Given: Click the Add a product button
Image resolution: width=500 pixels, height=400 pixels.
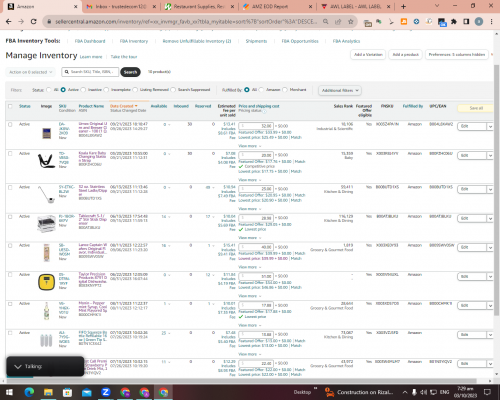Looking at the screenshot, I should (405, 55).
